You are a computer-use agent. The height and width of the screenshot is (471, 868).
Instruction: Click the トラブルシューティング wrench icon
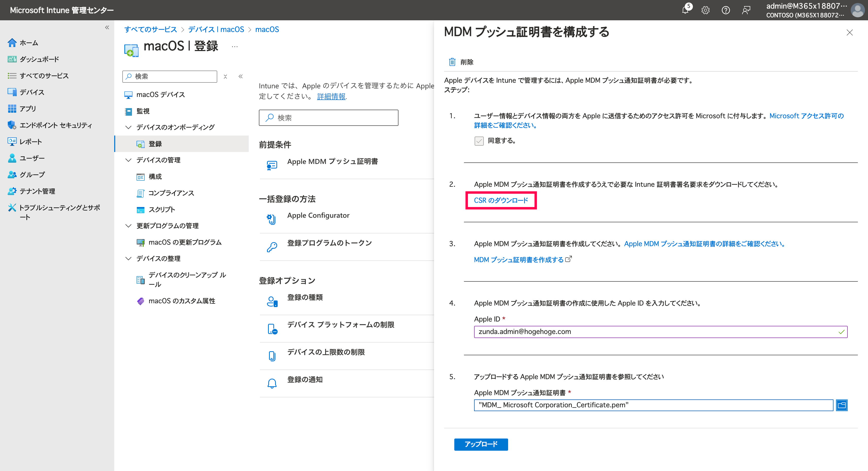12,208
